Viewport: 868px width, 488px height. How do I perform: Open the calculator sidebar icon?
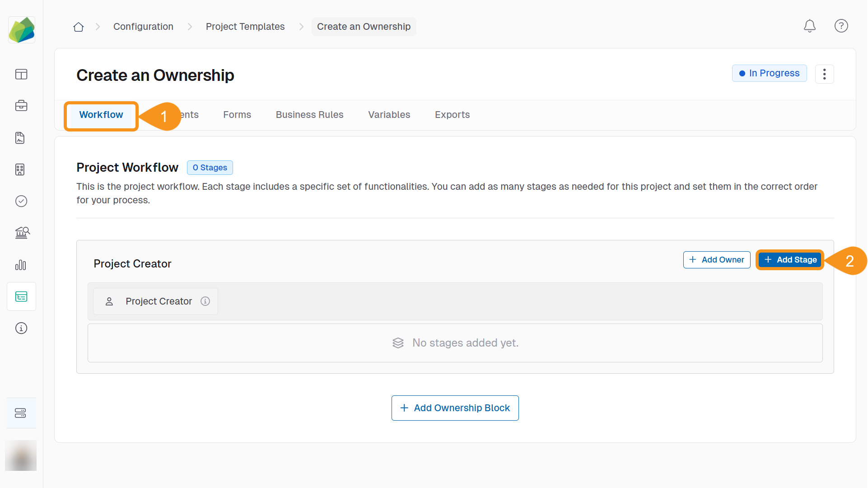(20, 169)
